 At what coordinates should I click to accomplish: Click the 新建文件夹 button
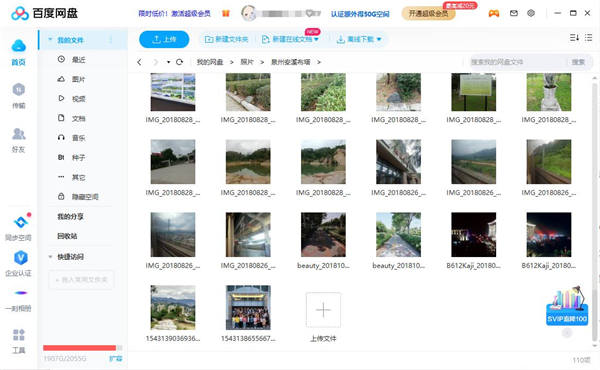click(227, 39)
